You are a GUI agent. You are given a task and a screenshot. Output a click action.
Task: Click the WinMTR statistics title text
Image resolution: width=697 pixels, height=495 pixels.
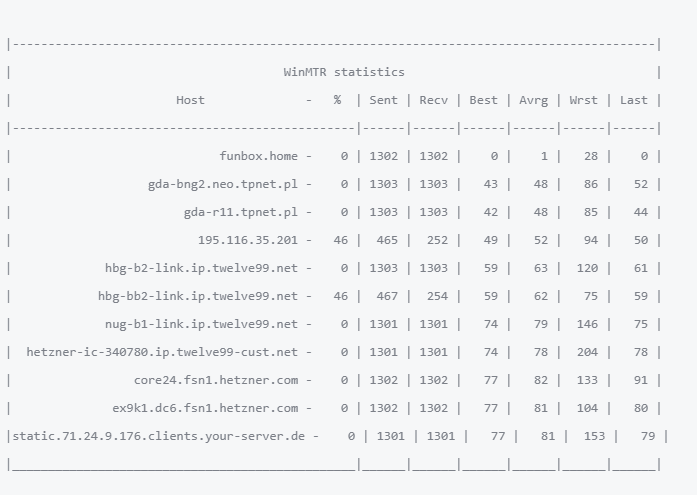pos(344,72)
